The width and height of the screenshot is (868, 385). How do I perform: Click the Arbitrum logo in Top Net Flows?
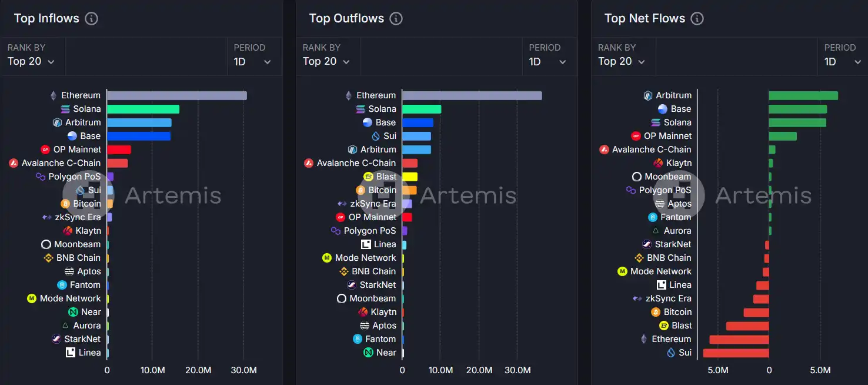(648, 95)
